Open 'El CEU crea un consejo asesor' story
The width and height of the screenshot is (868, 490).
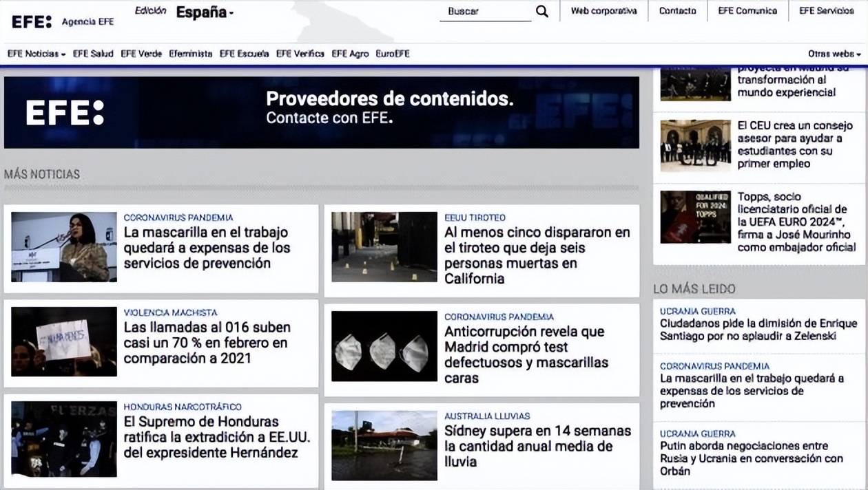(x=795, y=145)
